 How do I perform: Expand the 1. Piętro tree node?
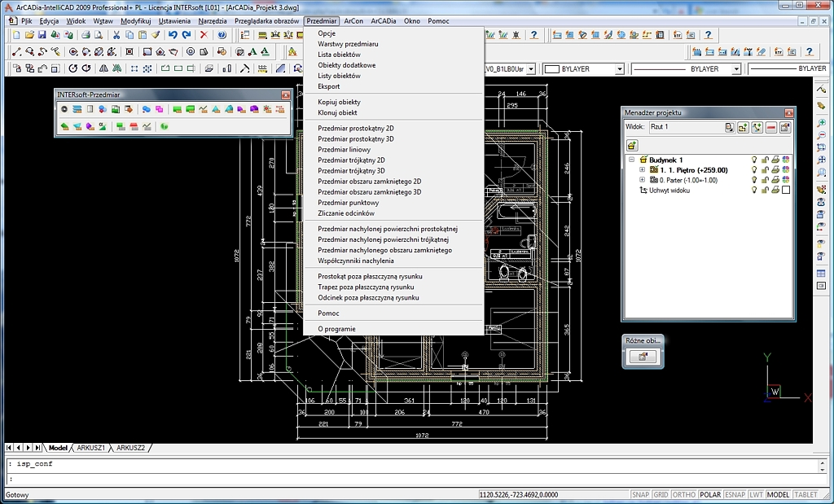point(642,170)
